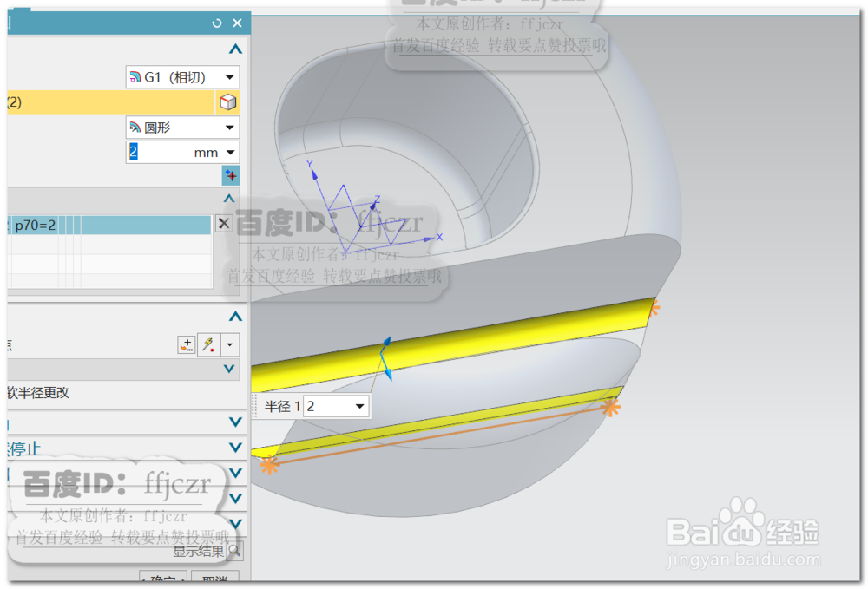
Task: Remove the p70=2 set with X button
Action: click(224, 224)
